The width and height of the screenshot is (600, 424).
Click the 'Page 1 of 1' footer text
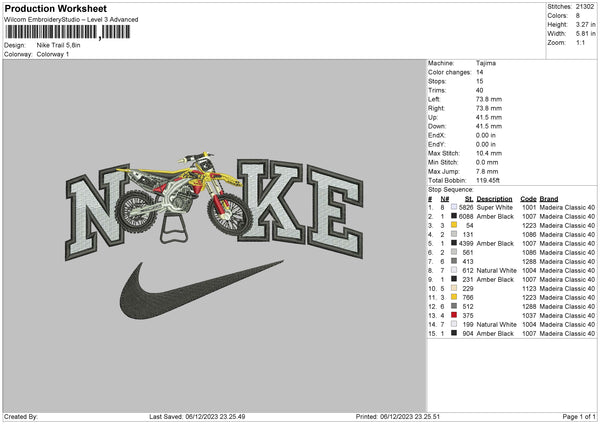coord(579,416)
